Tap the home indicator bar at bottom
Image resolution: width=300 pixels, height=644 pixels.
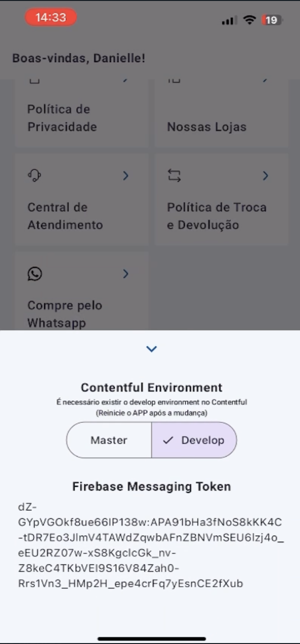point(151,639)
